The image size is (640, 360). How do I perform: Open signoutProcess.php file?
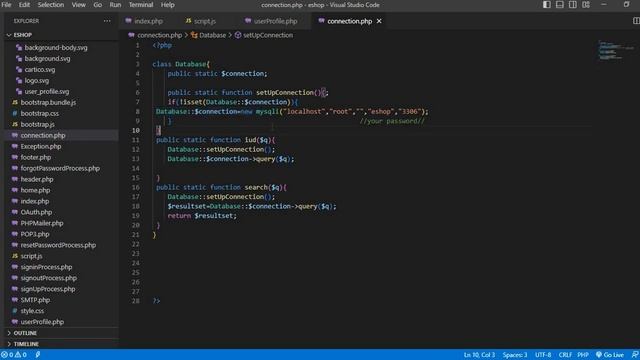point(49,278)
